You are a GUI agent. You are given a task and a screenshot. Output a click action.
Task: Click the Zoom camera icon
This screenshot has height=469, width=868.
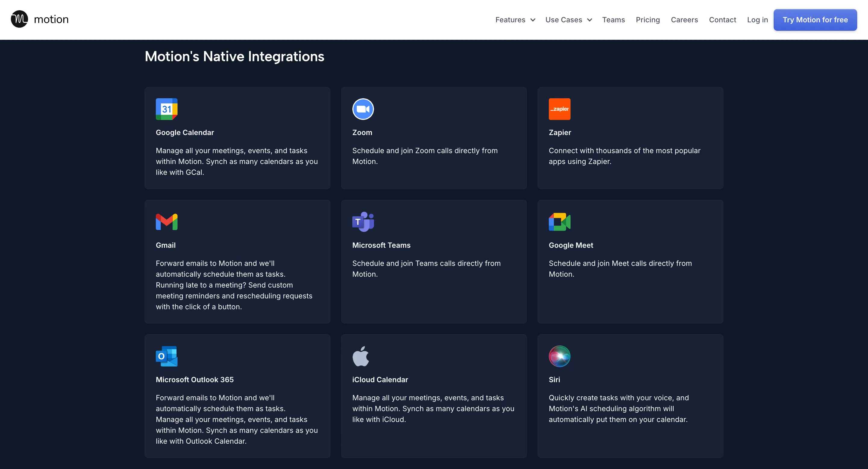[x=363, y=109]
